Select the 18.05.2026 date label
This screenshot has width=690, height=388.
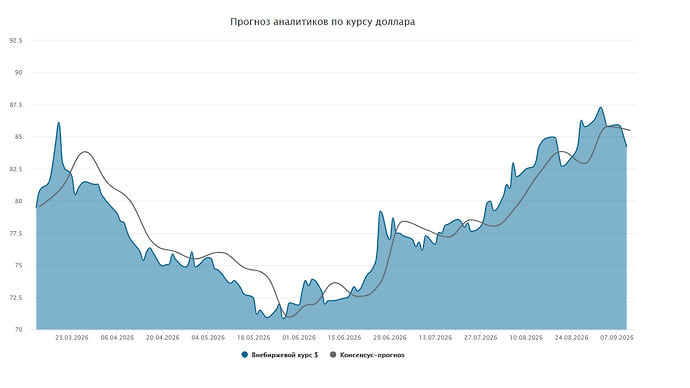point(253,338)
